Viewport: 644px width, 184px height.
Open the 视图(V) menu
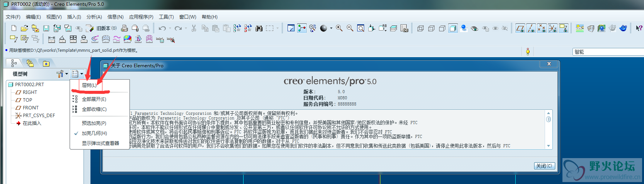point(54,17)
